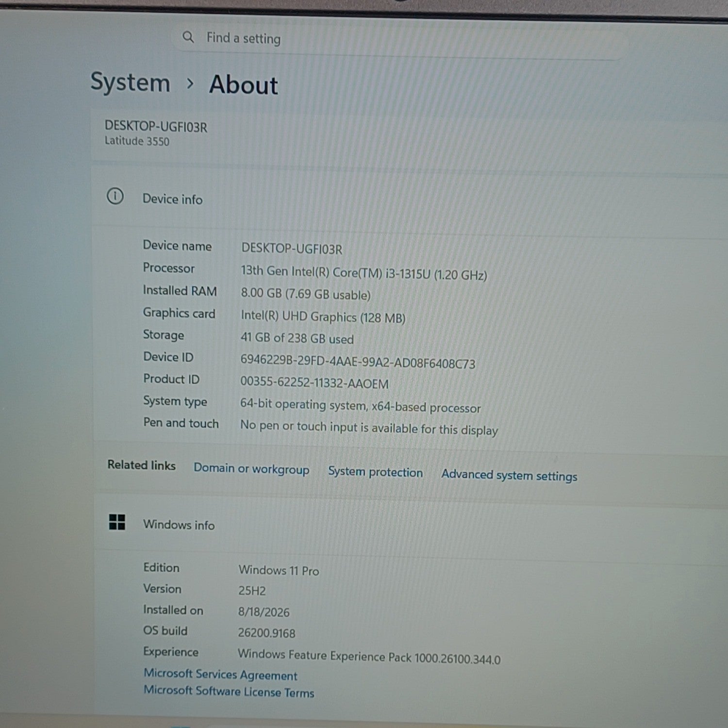The height and width of the screenshot is (728, 728).
Task: Click the Processor label
Action: pos(168,268)
